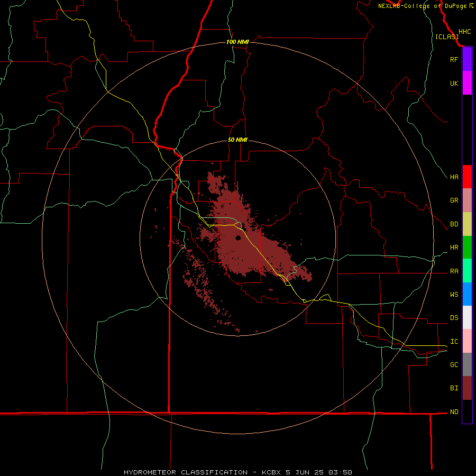Click the RA mint-green legend swatch
Screen dimensions: 476x476
coord(467,271)
